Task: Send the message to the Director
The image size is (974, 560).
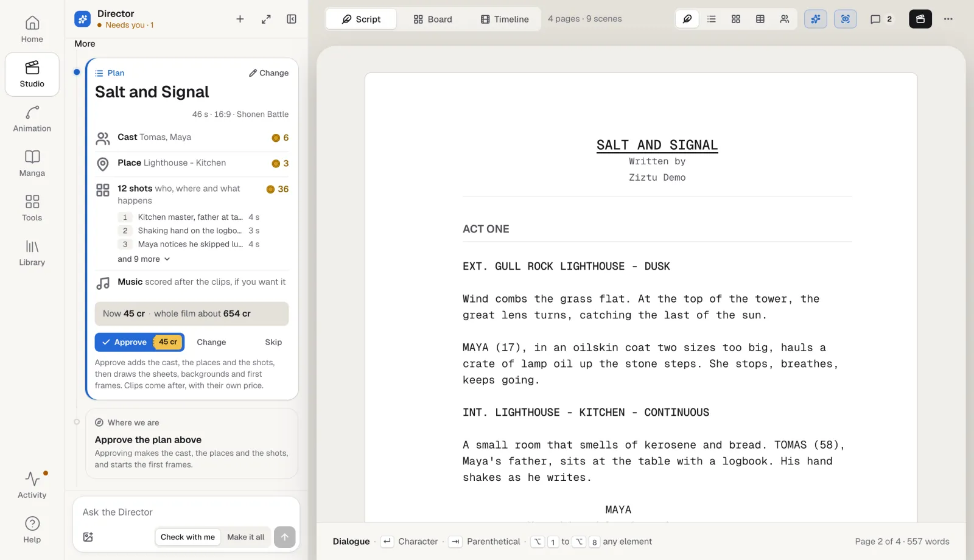Action: click(284, 537)
